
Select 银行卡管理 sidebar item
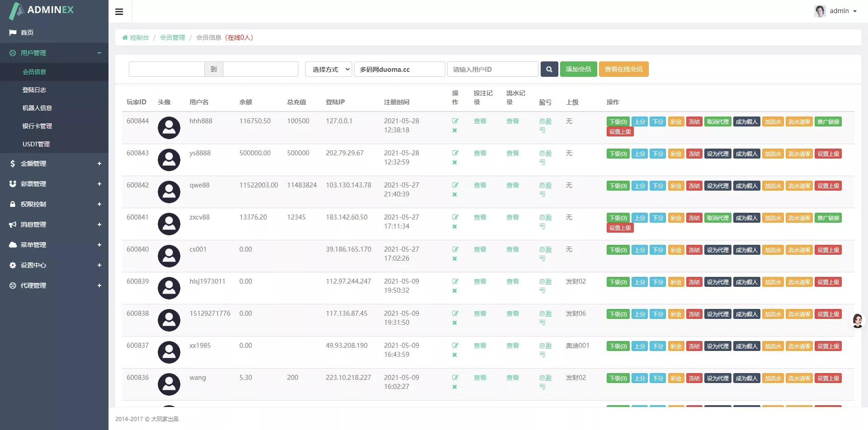(37, 126)
